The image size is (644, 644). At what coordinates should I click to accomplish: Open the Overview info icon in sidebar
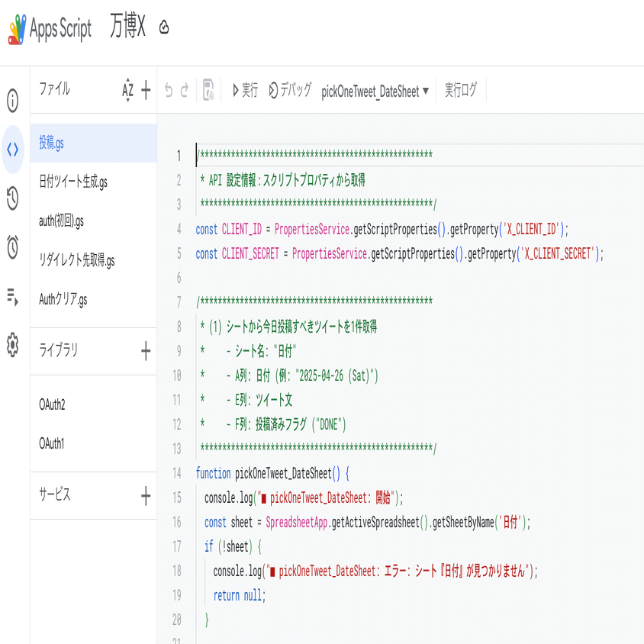[x=13, y=100]
